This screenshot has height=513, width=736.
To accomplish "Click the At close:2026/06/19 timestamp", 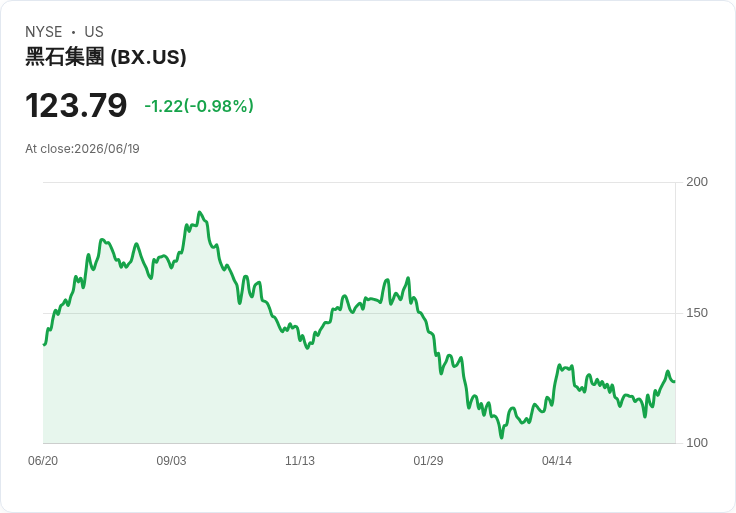I will click(x=82, y=149).
